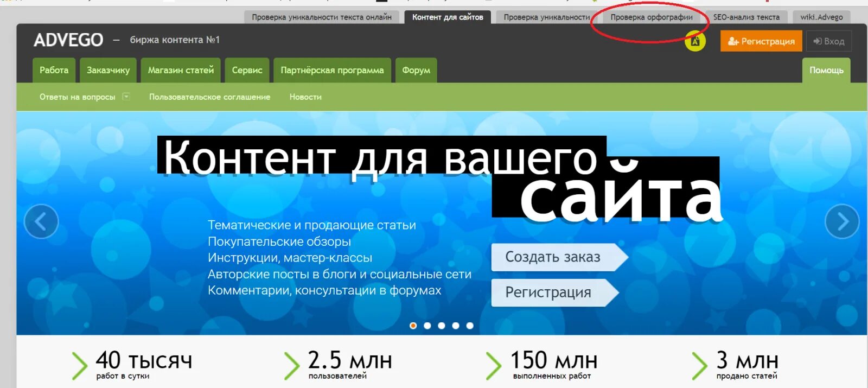Open the Форум menu

tap(416, 71)
